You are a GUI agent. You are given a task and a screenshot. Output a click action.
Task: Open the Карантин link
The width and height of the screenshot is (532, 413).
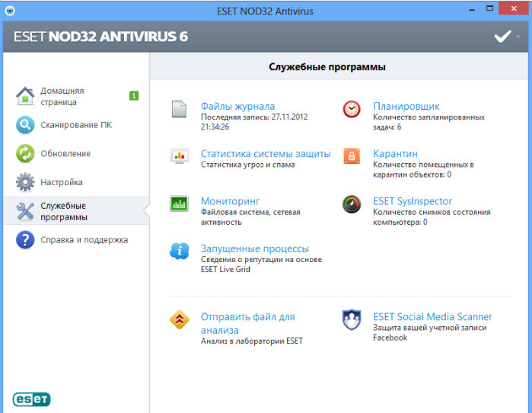click(395, 154)
